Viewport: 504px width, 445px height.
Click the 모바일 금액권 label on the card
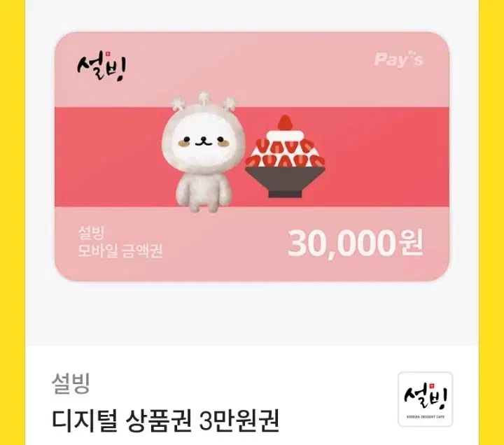coord(120,251)
